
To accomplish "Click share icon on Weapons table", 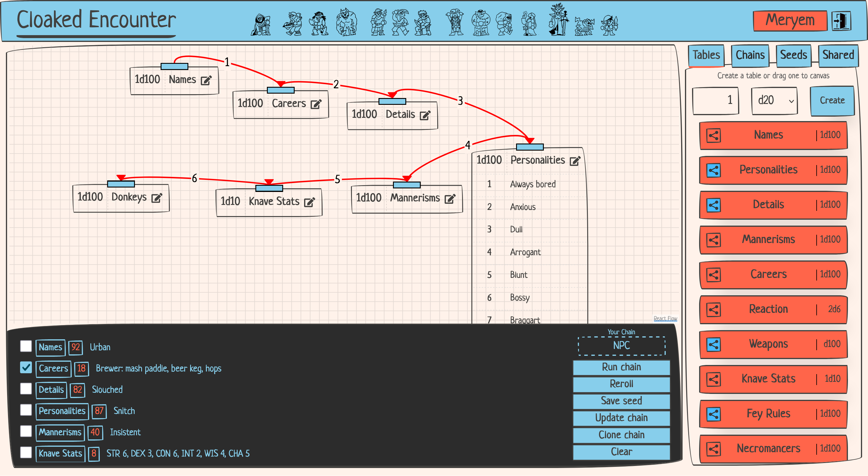I will coord(713,344).
